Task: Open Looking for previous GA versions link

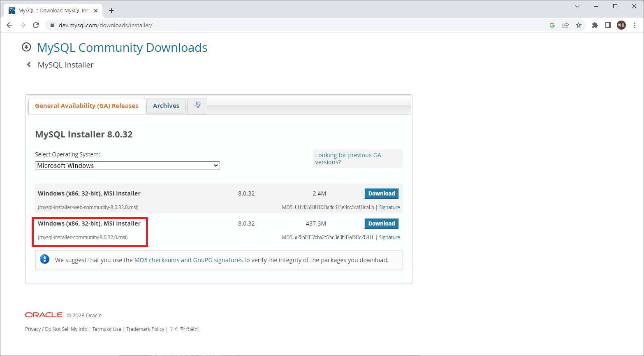Action: coord(348,158)
